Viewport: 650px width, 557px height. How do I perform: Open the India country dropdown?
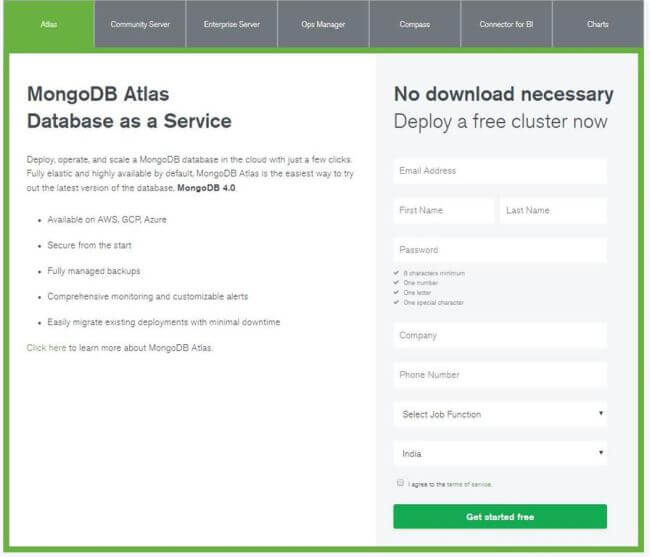pyautogui.click(x=500, y=453)
